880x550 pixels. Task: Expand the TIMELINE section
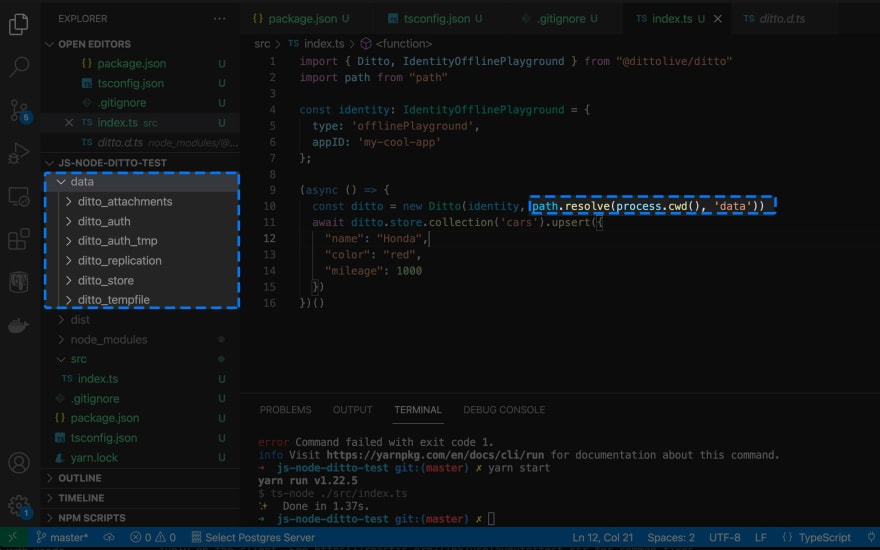140,498
